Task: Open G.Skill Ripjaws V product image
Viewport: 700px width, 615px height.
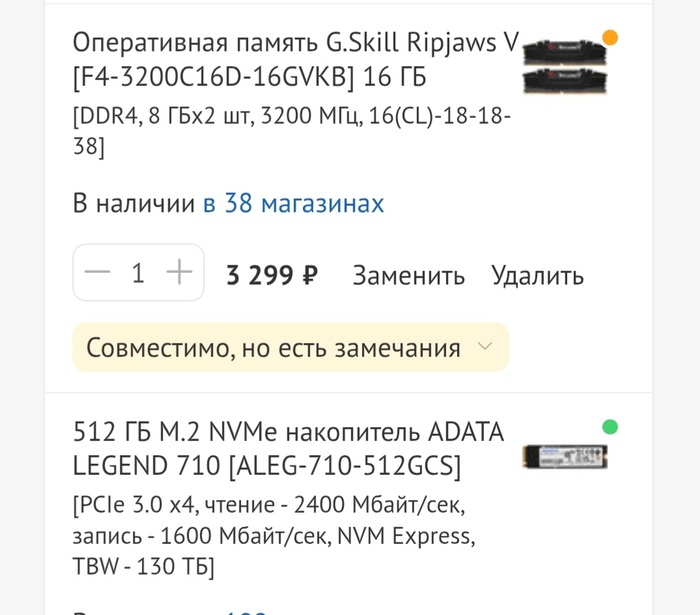Action: pos(564,66)
